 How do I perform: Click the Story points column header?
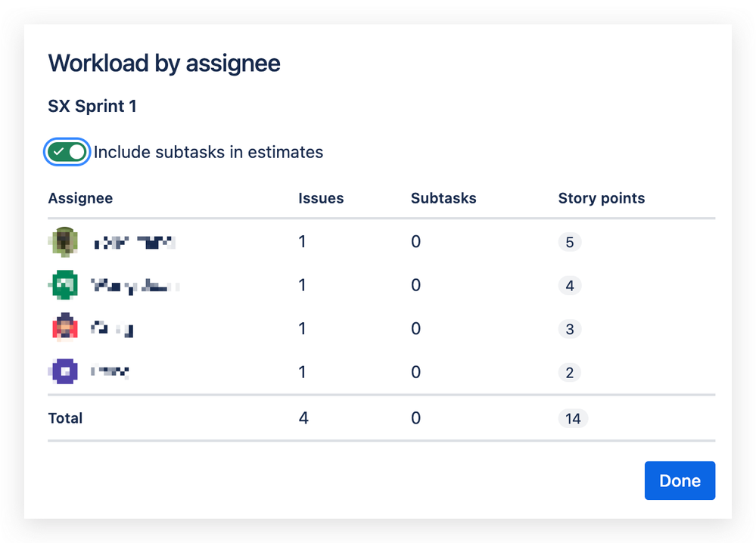tap(601, 198)
